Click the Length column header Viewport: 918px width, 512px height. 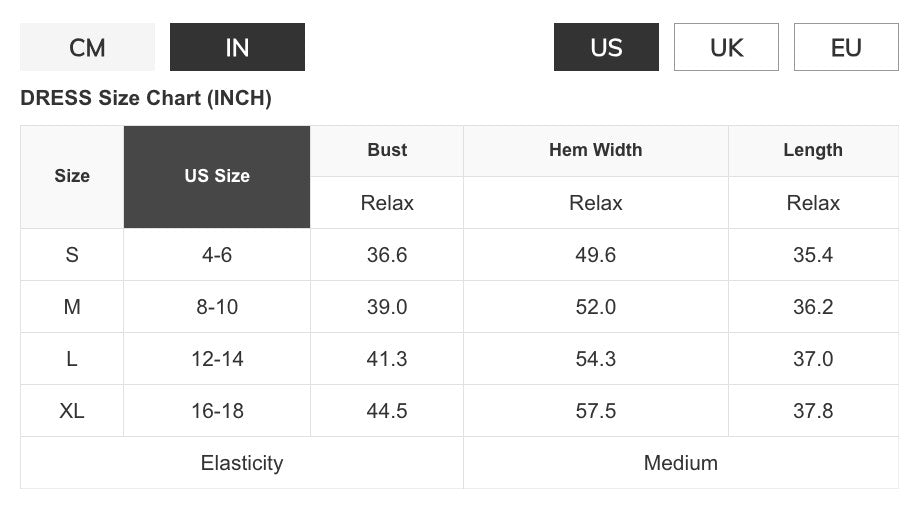click(813, 150)
